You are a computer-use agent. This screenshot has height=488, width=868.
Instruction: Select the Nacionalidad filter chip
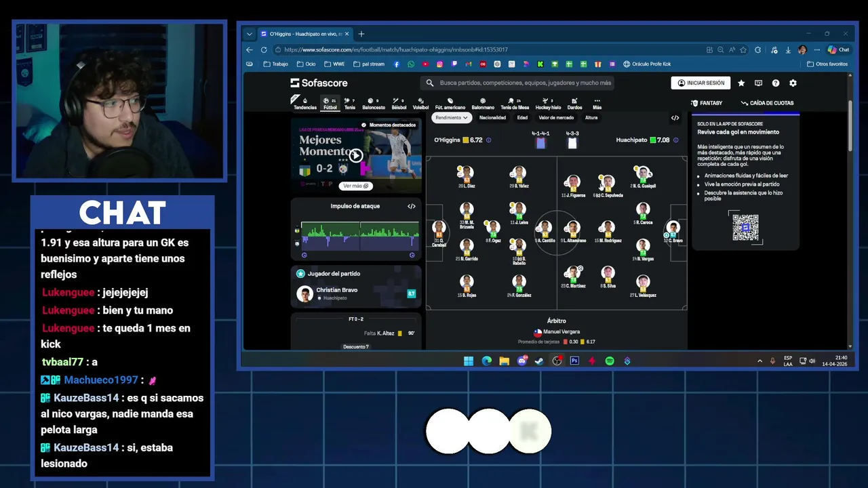(x=492, y=118)
